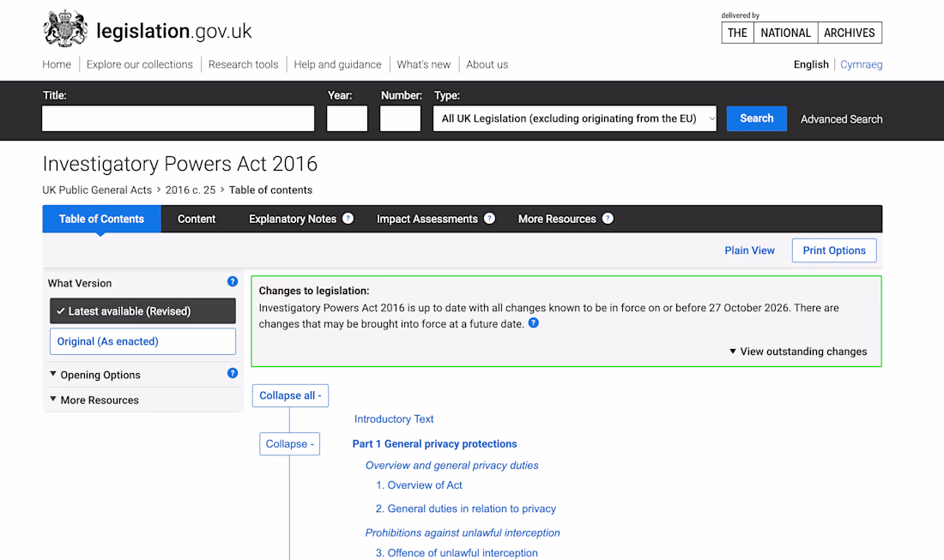Open Research tools menu item
944x560 pixels.
pos(243,64)
